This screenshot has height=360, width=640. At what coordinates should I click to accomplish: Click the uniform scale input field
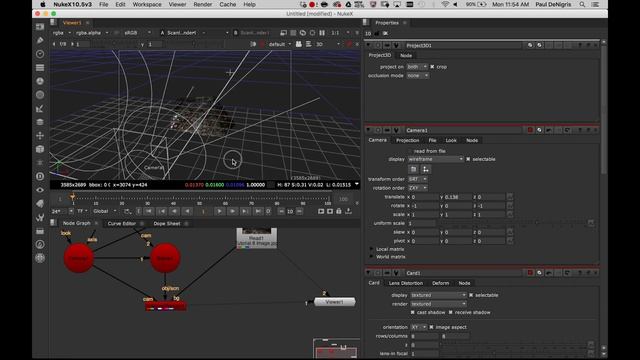[x=422, y=223]
